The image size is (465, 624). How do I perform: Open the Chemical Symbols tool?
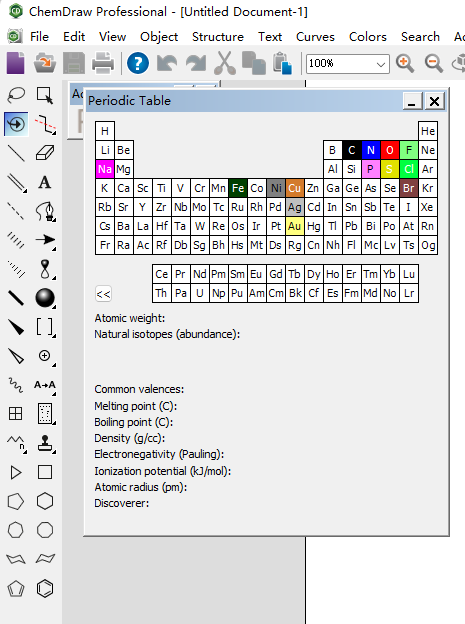click(x=45, y=356)
